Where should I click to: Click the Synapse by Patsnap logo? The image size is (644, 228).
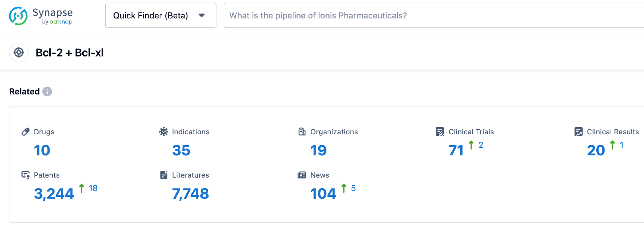41,16
